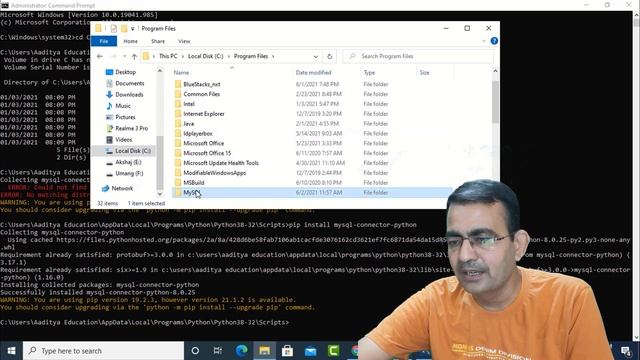
Task: Open Cortana circle icon on taskbar
Action: coord(195,351)
